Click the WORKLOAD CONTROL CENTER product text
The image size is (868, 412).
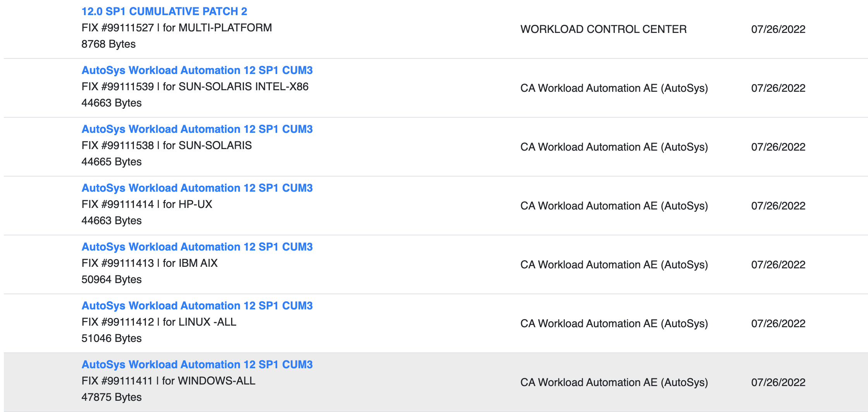604,29
